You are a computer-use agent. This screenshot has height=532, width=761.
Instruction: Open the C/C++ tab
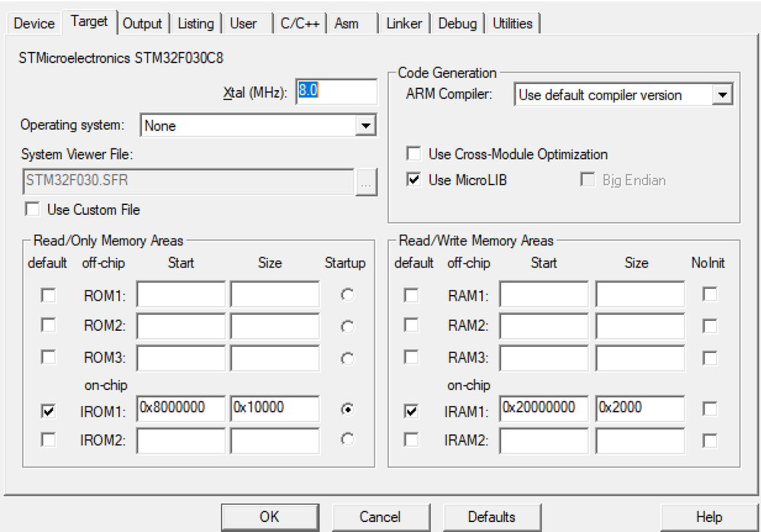click(300, 24)
